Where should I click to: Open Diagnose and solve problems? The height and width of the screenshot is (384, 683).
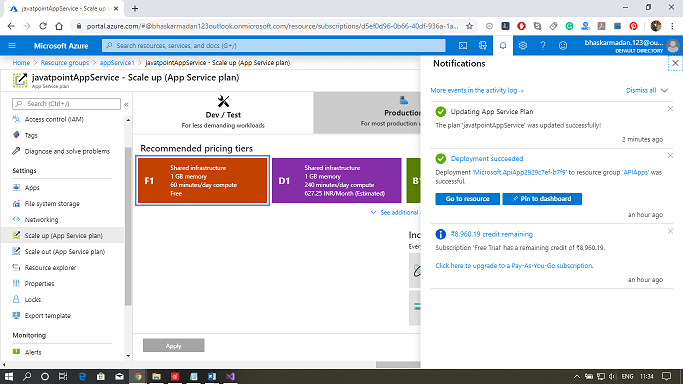(x=67, y=152)
